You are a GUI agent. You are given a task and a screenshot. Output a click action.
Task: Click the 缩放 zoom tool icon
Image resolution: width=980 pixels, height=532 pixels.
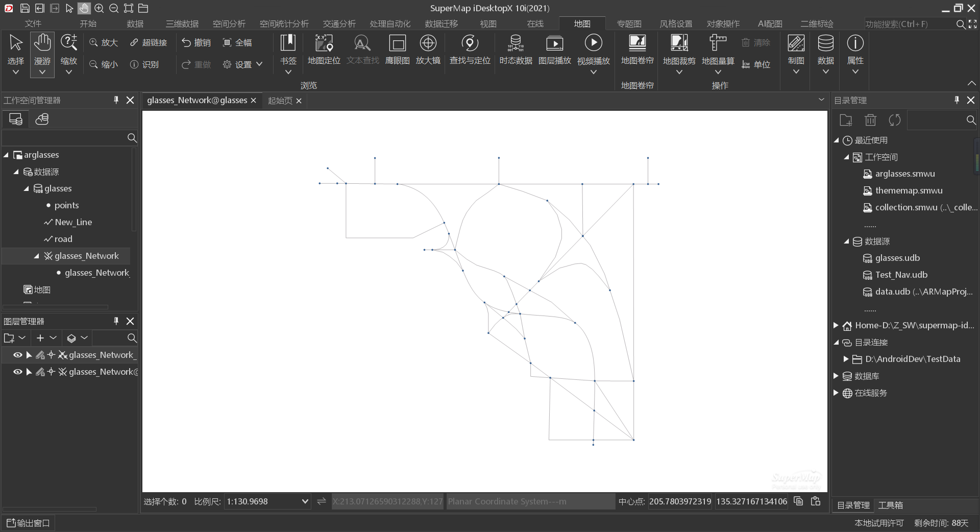(x=69, y=43)
